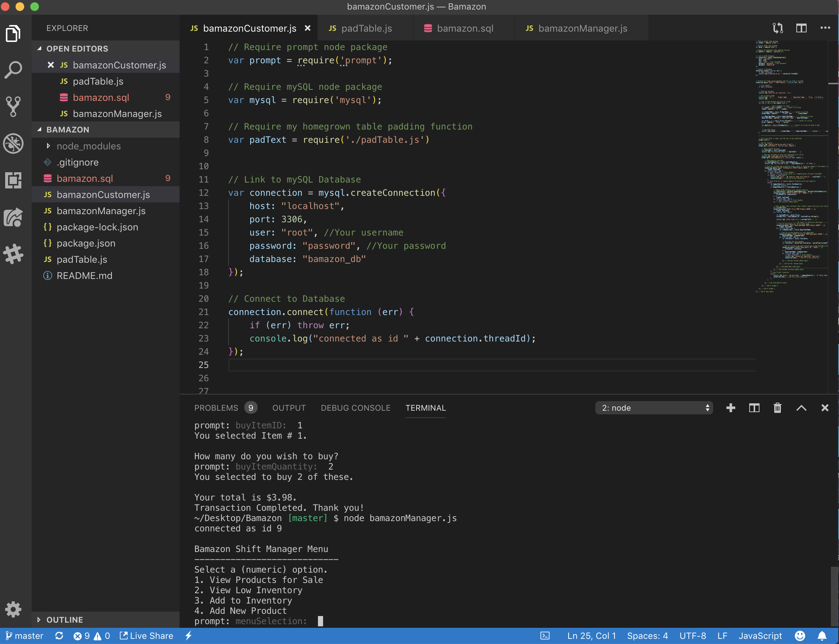Open the Search view in activity bar
The height and width of the screenshot is (644, 839).
(13, 70)
